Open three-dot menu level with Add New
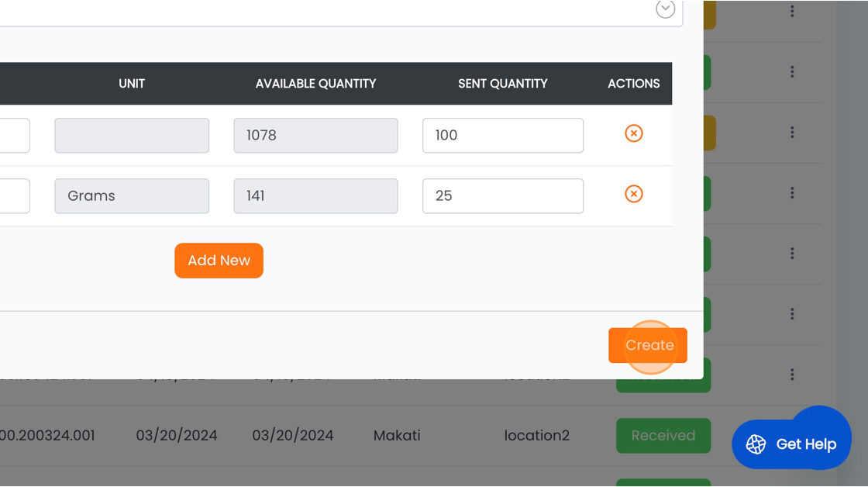 (x=792, y=254)
